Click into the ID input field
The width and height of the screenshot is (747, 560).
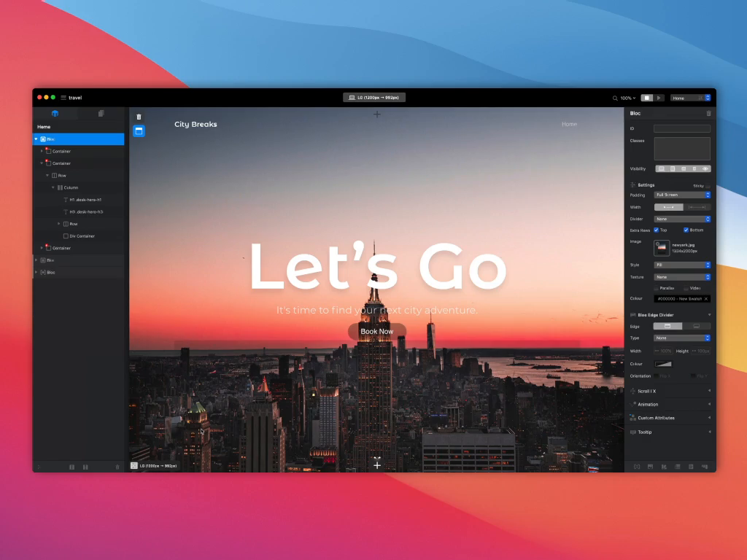682,128
